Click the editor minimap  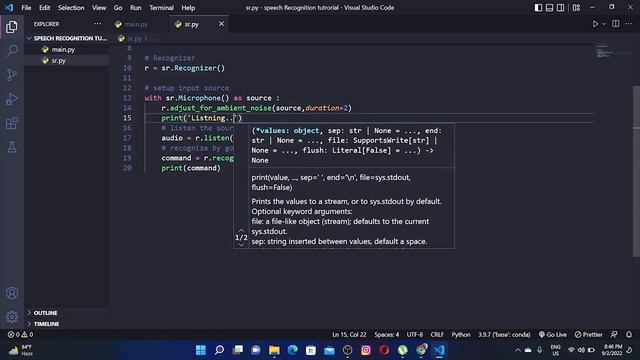click(x=604, y=52)
